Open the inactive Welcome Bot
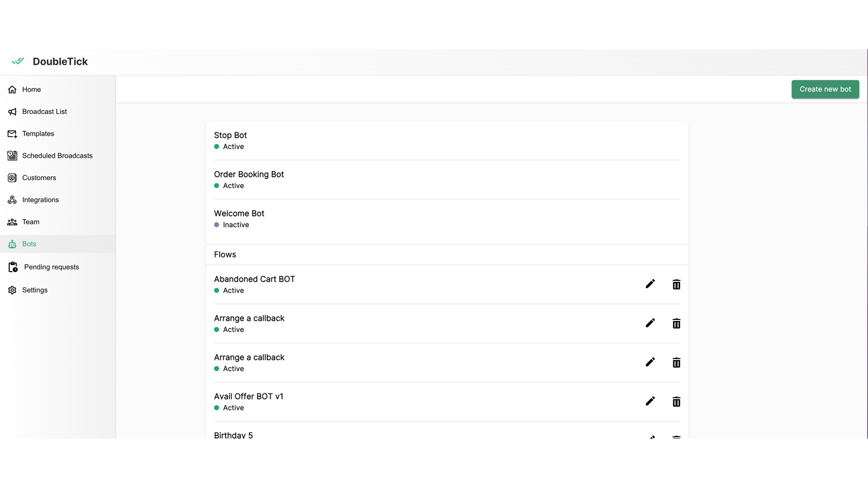 pos(239,214)
